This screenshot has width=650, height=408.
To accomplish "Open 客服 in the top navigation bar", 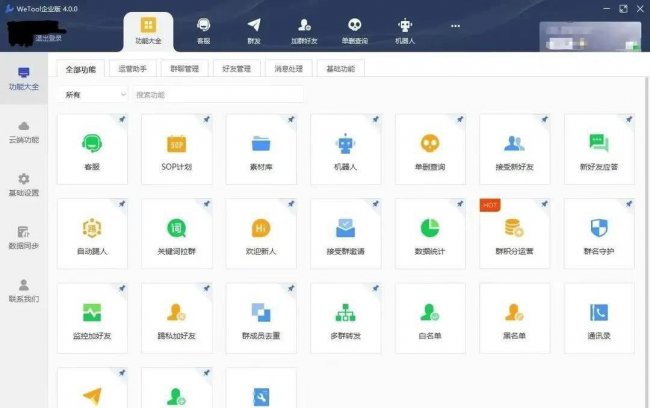I will (x=204, y=31).
